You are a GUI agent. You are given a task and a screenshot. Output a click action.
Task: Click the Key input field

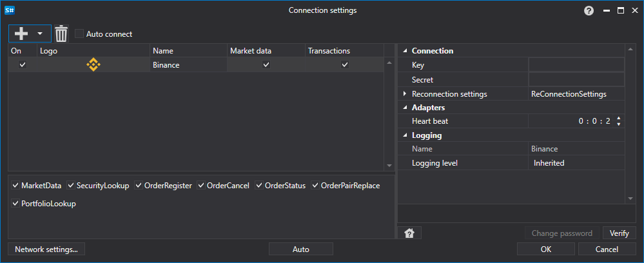[x=576, y=65]
